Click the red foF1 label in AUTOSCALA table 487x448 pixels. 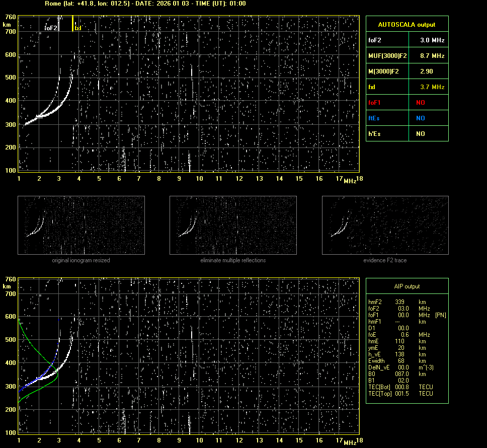point(375,103)
